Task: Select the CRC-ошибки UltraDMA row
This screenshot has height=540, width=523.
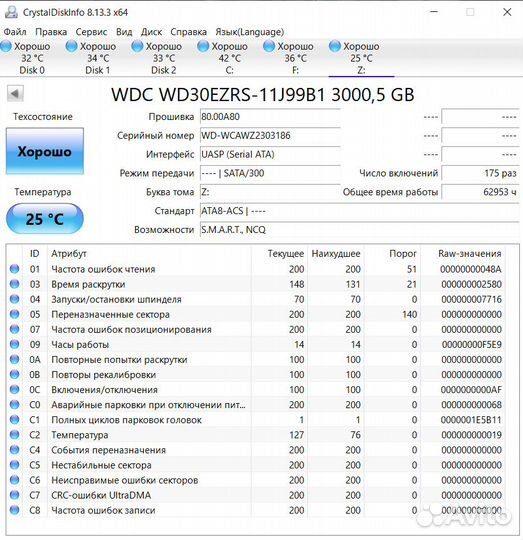Action: [256, 495]
